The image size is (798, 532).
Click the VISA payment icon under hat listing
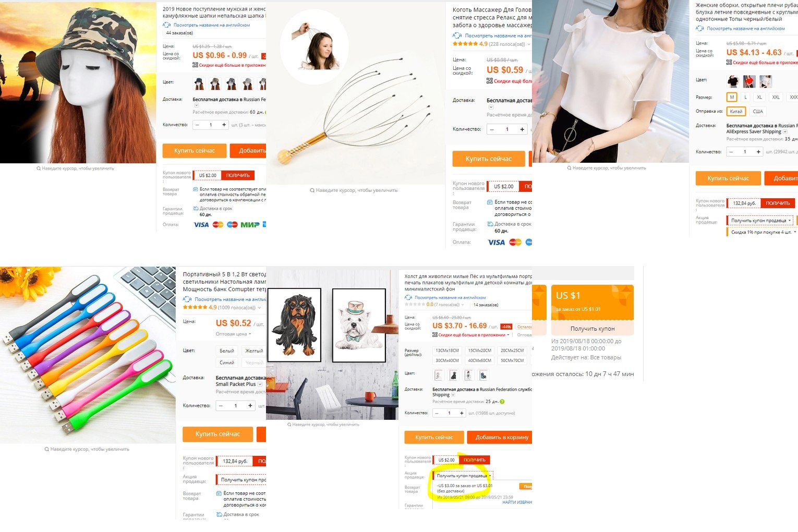point(201,225)
